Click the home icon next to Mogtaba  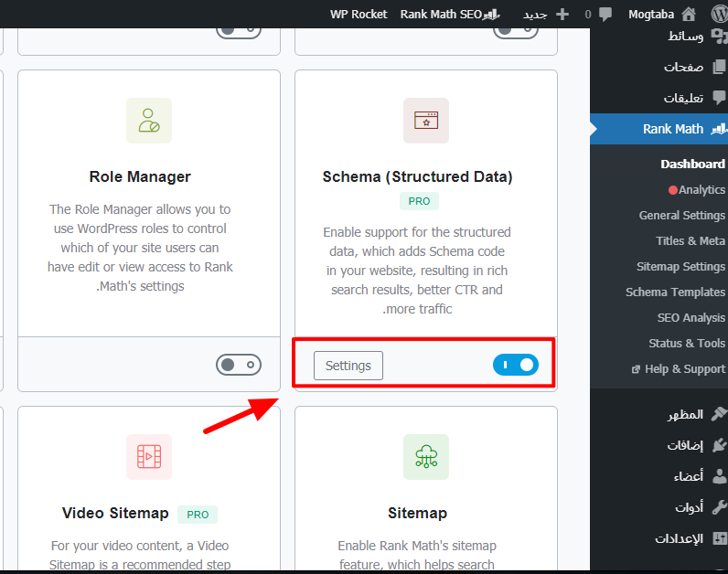coord(689,15)
